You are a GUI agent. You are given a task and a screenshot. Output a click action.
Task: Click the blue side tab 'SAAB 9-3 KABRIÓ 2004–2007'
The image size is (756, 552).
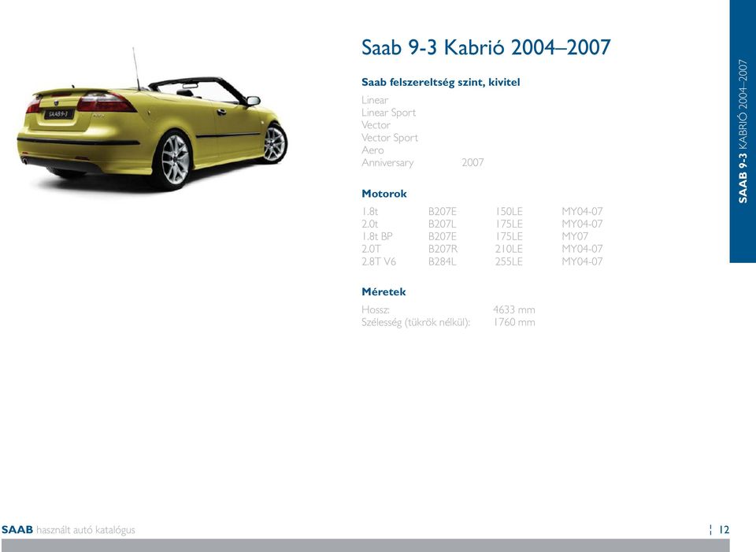[743, 132]
